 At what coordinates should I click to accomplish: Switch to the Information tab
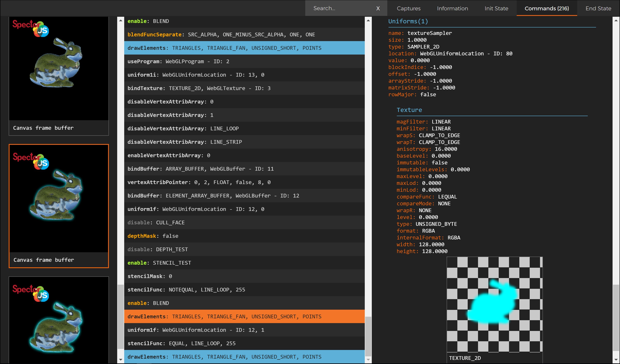452,8
